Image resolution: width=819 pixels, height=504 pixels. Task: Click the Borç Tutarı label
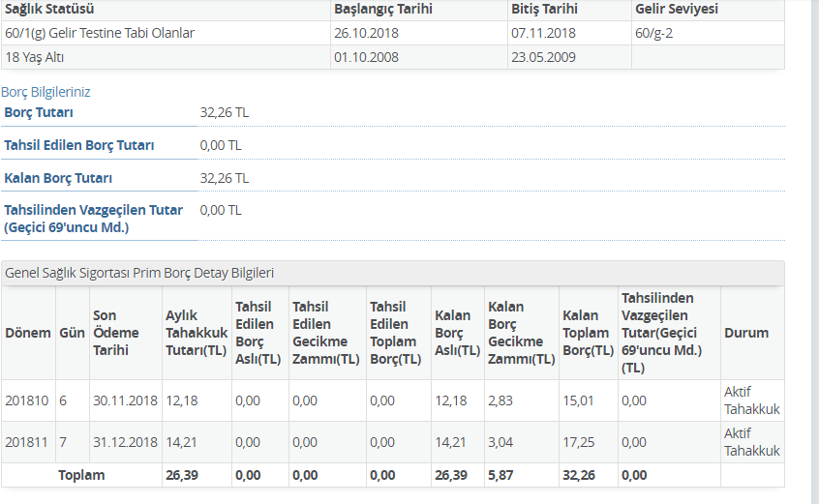click(x=39, y=112)
